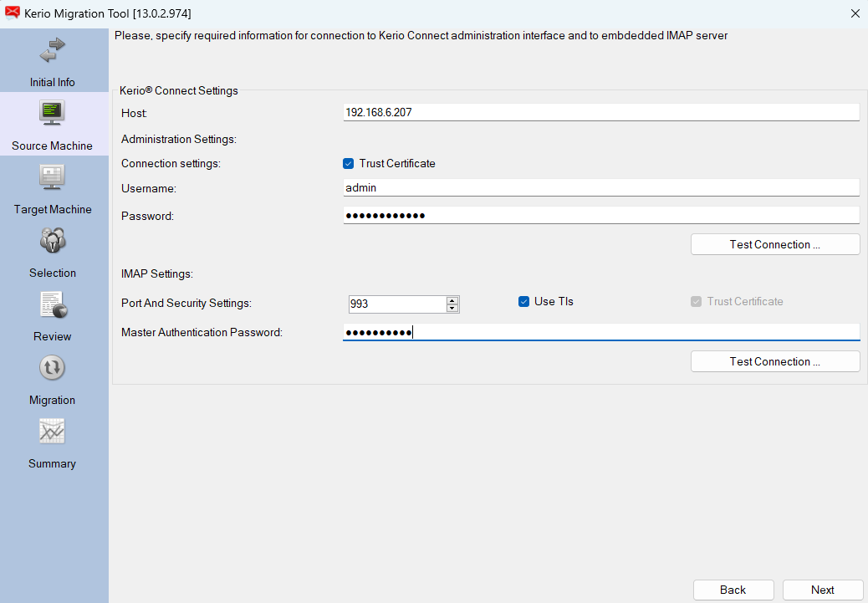This screenshot has height=603, width=868.
Task: Click the IMAP port number field
Action: coord(397,304)
